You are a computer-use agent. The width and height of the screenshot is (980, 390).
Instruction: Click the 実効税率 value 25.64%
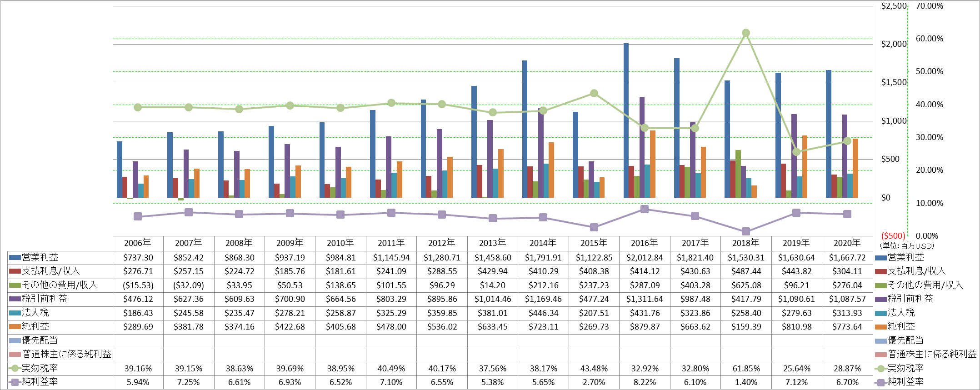coord(796,369)
